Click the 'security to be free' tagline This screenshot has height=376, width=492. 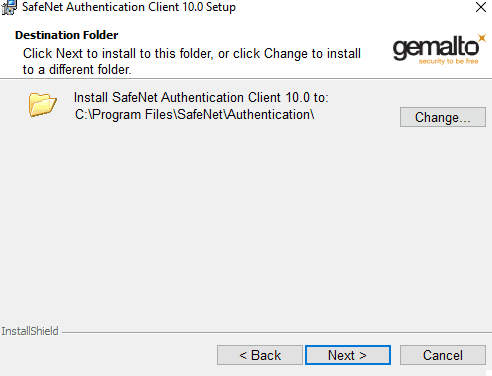[x=449, y=61]
